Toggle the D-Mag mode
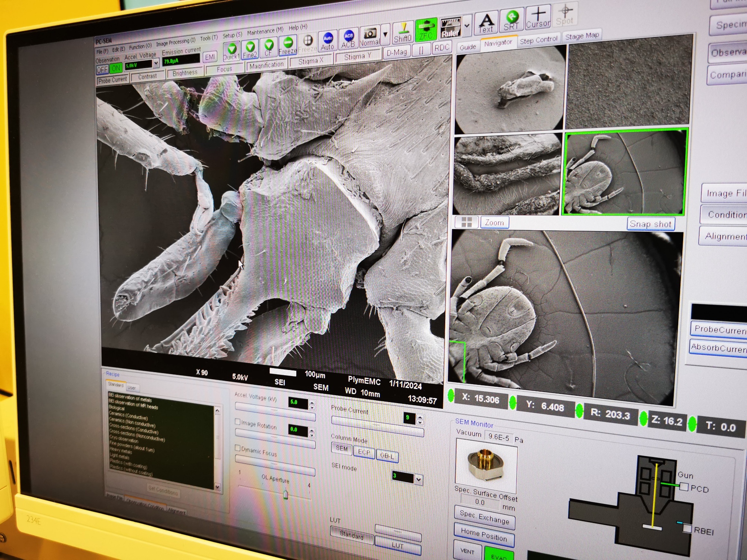The width and height of the screenshot is (747, 560). tap(397, 52)
